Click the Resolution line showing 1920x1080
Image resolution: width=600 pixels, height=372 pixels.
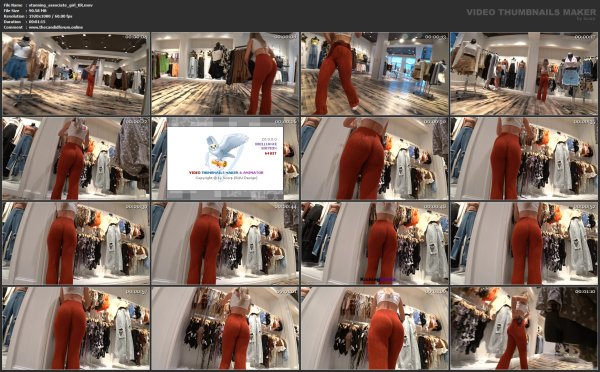(x=38, y=16)
